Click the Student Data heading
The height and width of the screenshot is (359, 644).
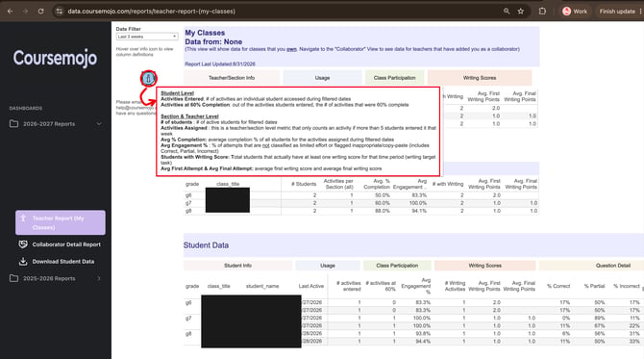206,245
